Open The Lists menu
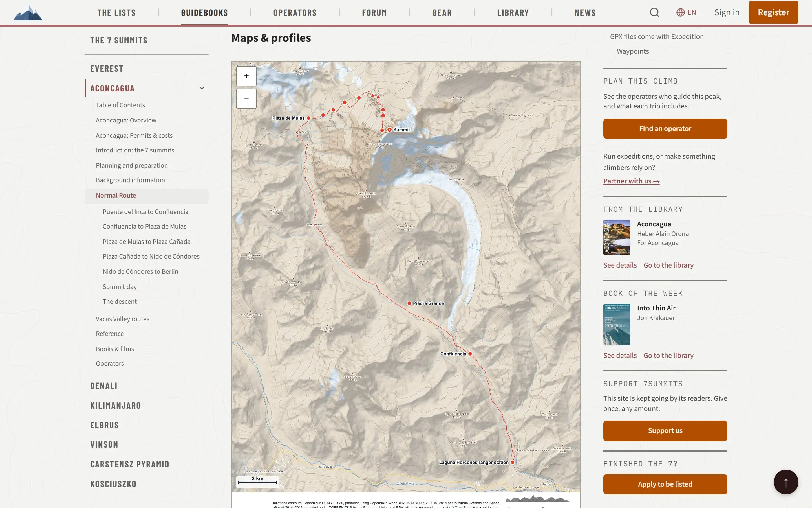This screenshot has height=508, width=812. tap(116, 13)
